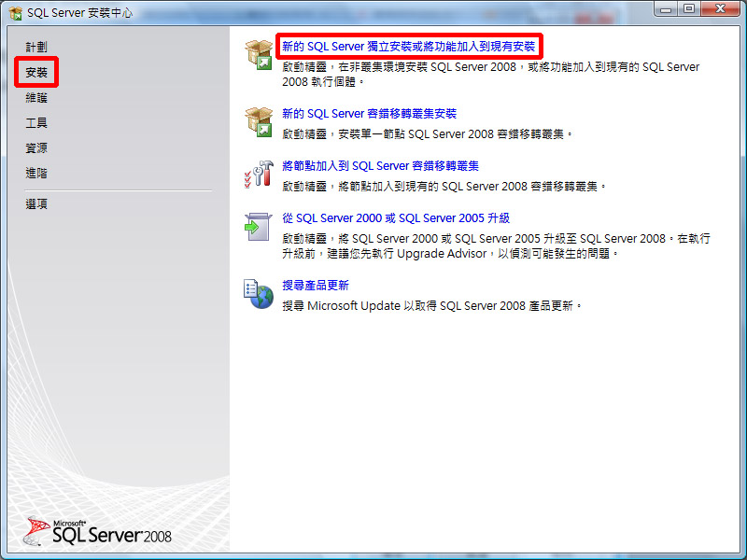The width and height of the screenshot is (747, 560).
Task: Click the add node tools icon
Action: pyautogui.click(x=259, y=174)
